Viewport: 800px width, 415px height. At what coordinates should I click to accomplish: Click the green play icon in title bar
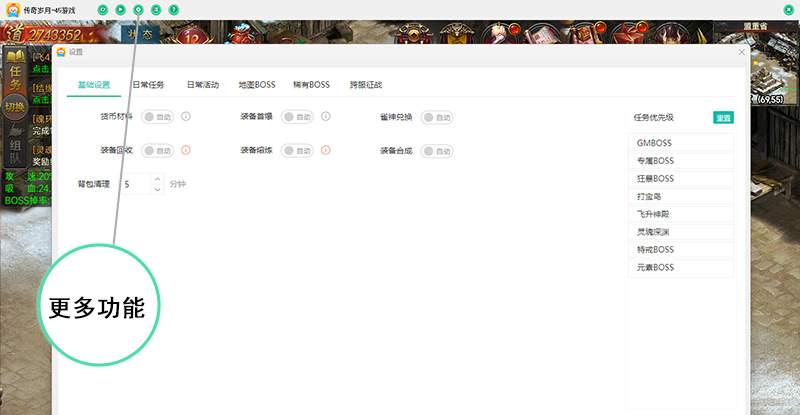point(120,9)
